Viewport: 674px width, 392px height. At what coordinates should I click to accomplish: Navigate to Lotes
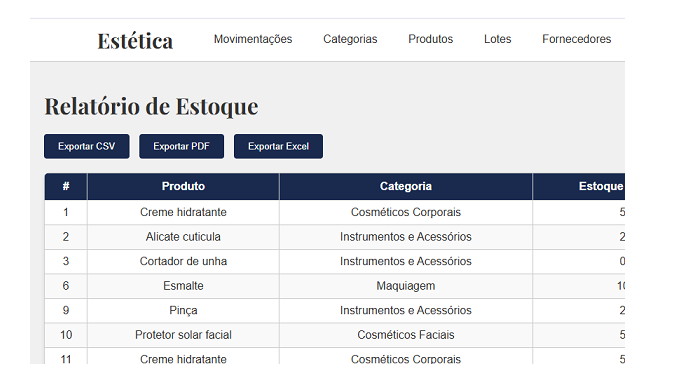click(497, 39)
